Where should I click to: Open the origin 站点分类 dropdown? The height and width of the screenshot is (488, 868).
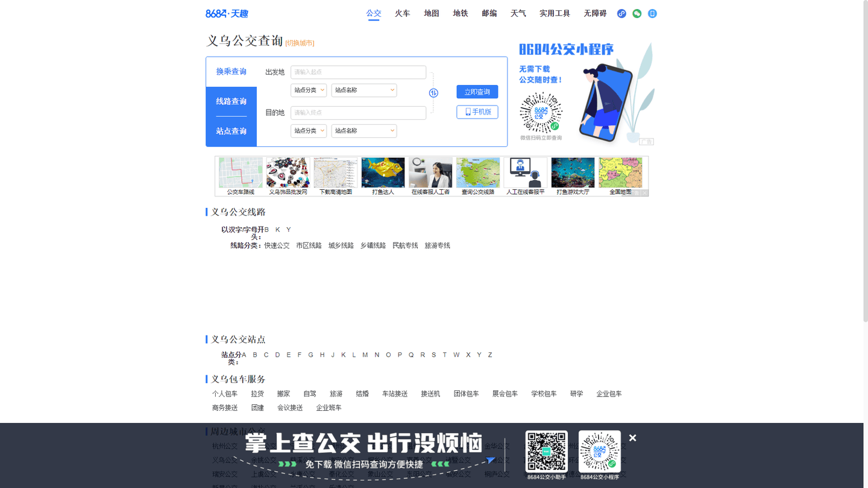click(309, 90)
